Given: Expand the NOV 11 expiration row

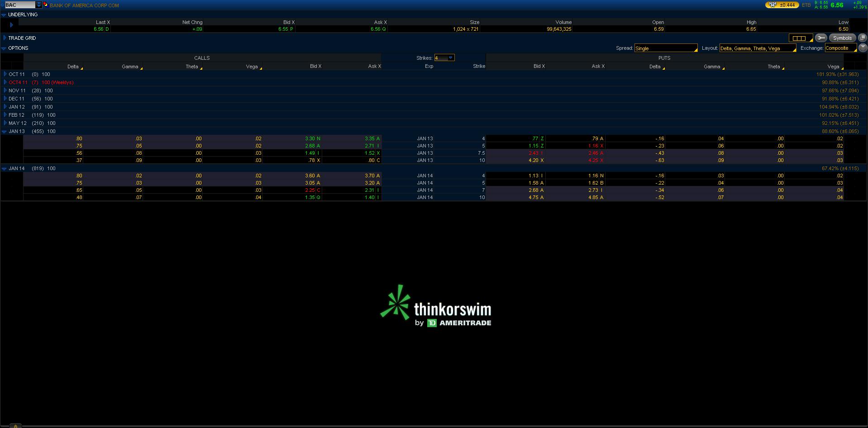Looking at the screenshot, I should click(5, 90).
